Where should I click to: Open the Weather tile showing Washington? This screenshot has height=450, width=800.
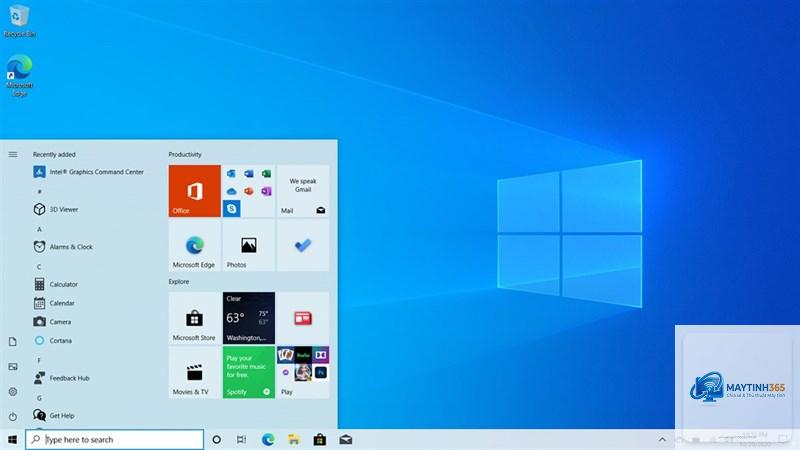[248, 318]
